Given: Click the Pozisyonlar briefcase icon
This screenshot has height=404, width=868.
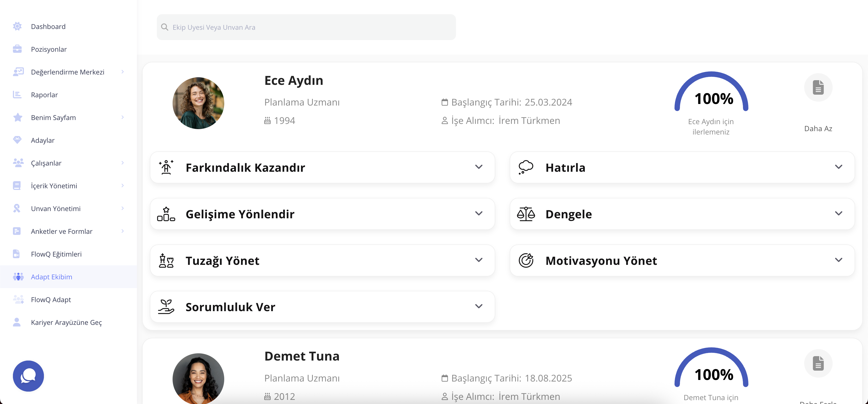Looking at the screenshot, I should 17,49.
